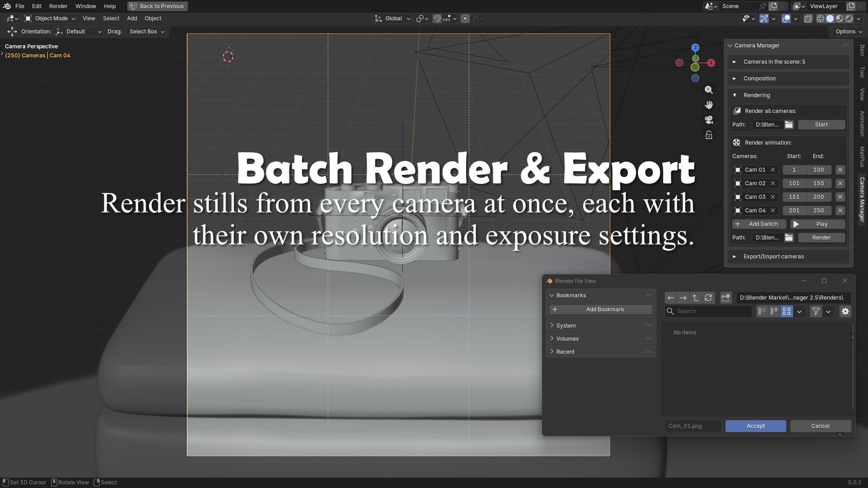Screen dimensions: 868x488
Task: Open folder browser for render animation path
Action: pos(788,238)
